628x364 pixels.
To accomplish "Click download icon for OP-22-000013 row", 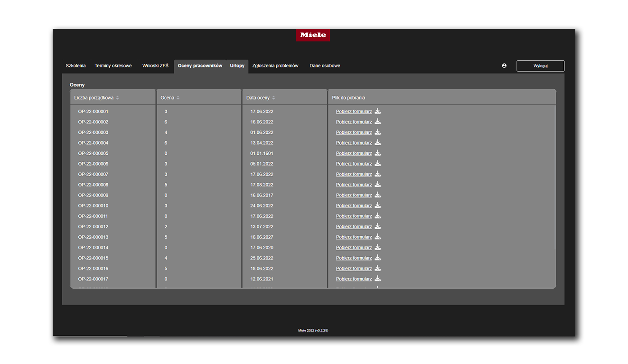I will (x=378, y=236).
